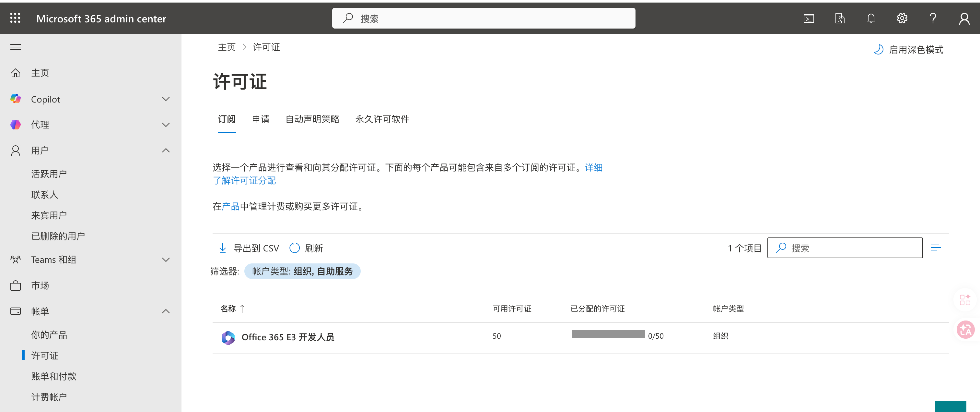Click the refresh circular arrow icon

pos(295,248)
